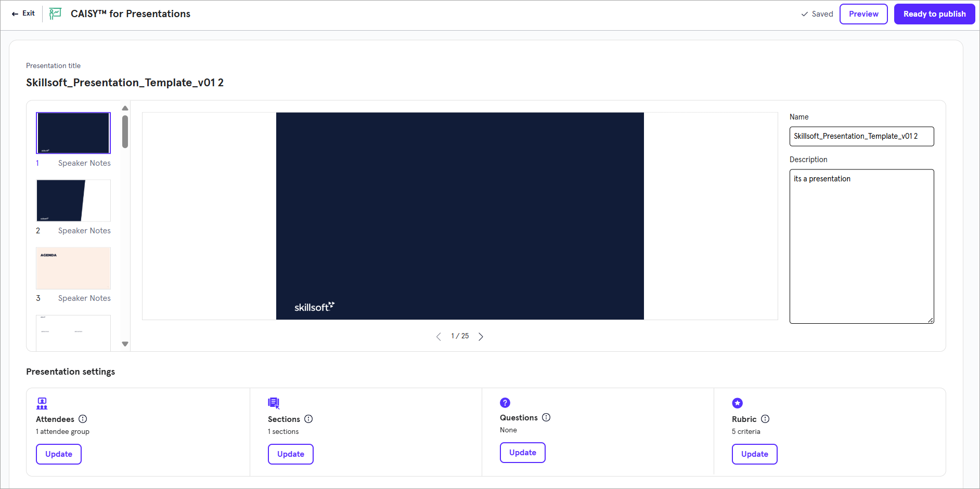Exit the presentation editor
The width and height of the screenshot is (980, 489).
pyautogui.click(x=23, y=14)
